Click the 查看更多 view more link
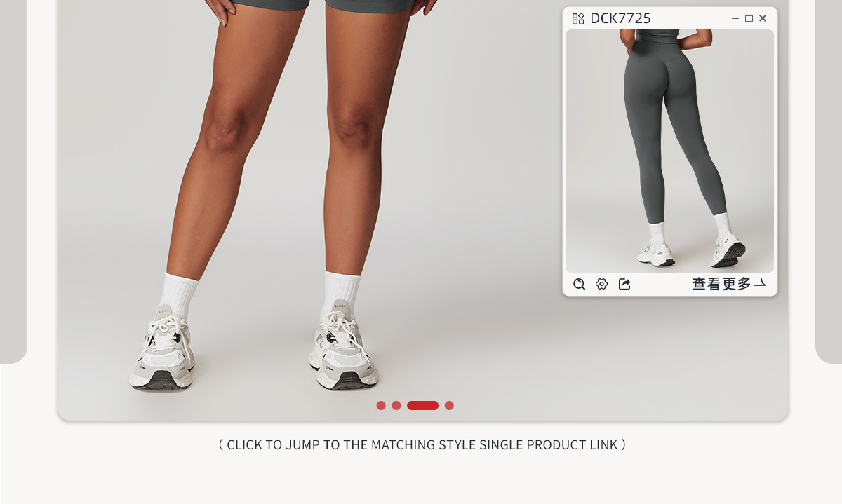The image size is (842, 504). tap(722, 284)
